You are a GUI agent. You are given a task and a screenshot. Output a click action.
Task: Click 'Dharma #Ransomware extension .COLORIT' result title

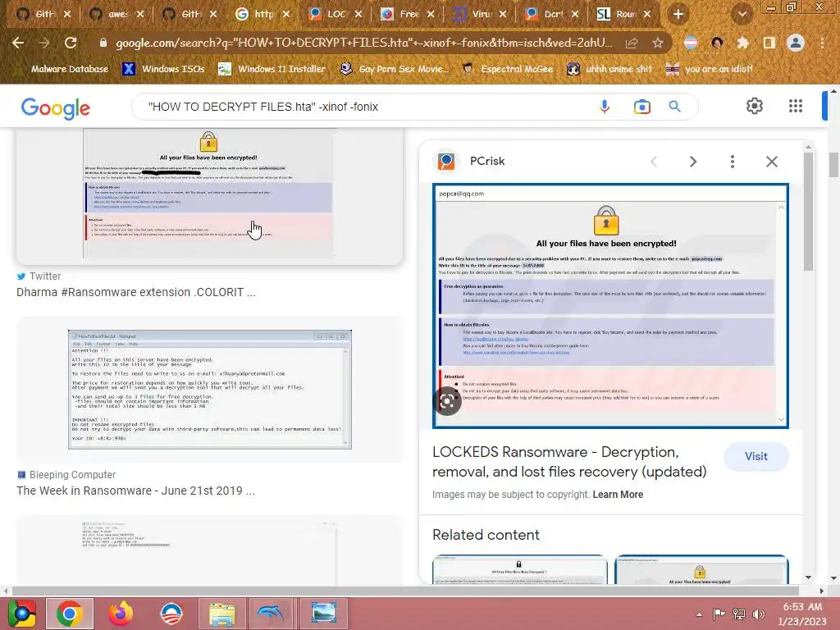136,293
